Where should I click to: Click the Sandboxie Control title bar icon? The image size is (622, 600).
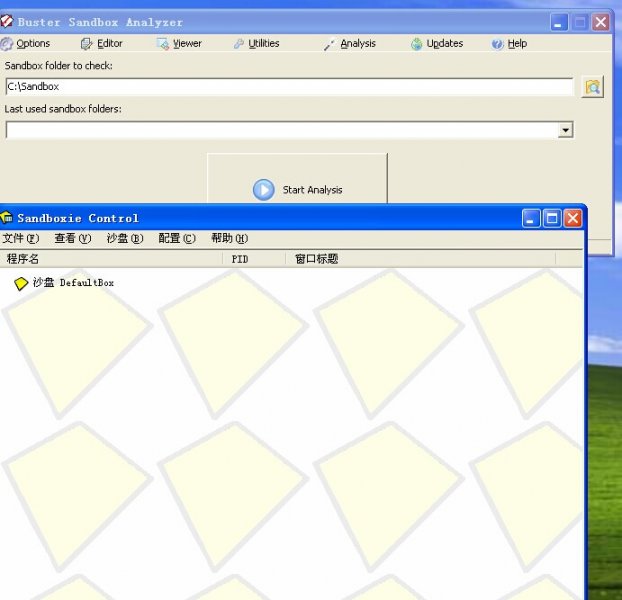point(6,217)
